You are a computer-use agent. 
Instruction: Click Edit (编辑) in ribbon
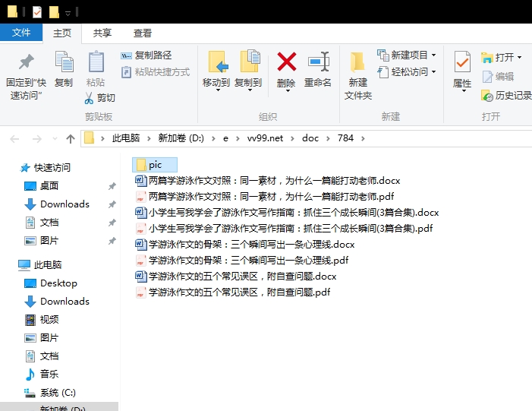pos(498,77)
